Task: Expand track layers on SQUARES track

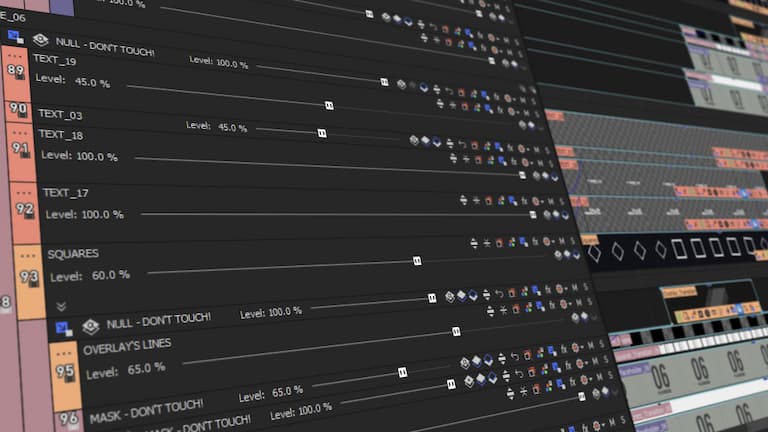Action: 474,243
